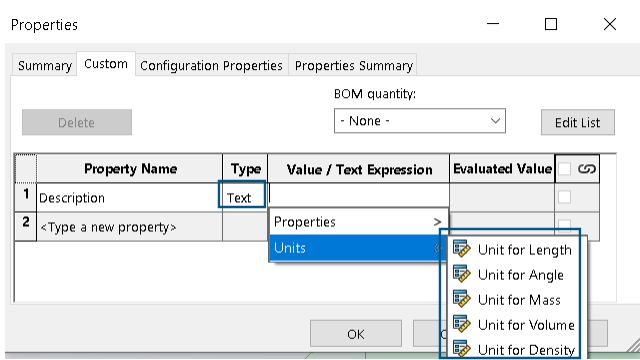Select the Type a new property cell
The width and height of the screenshot is (640, 360).
129,227
